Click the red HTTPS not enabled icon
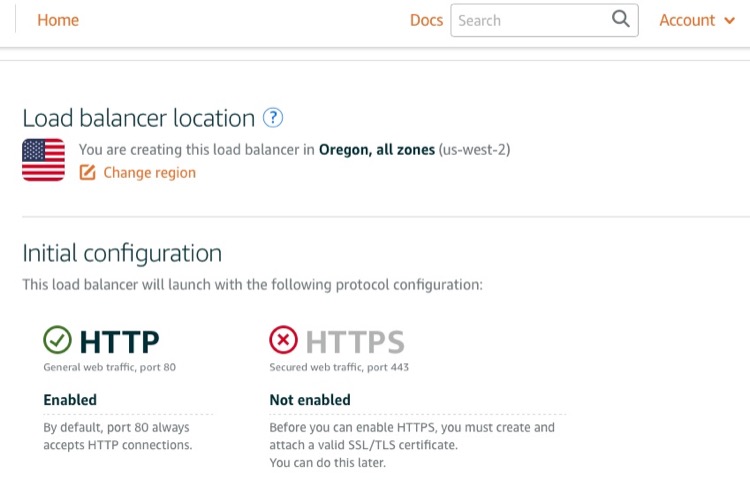Viewport: 750px width, 497px height. pos(284,340)
